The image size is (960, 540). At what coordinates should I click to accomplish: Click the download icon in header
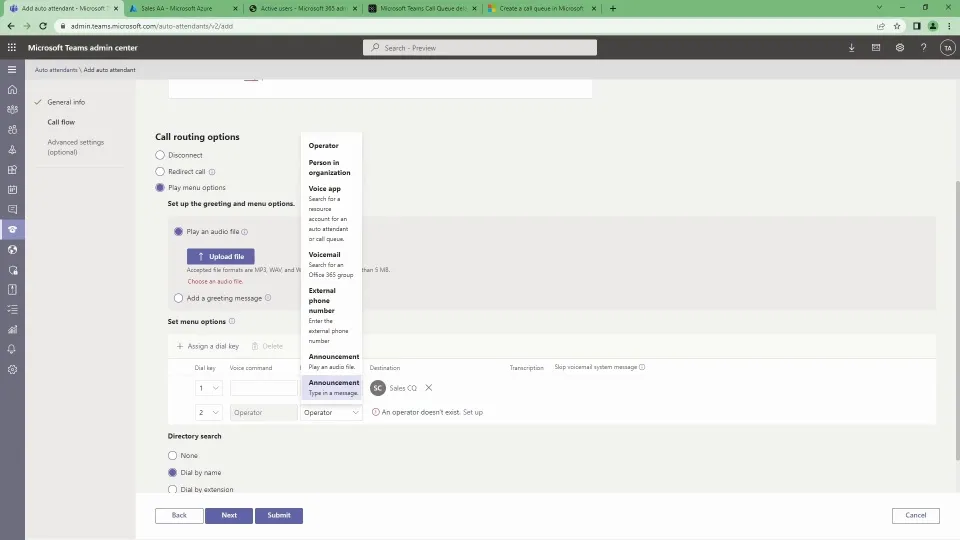pyautogui.click(x=852, y=48)
